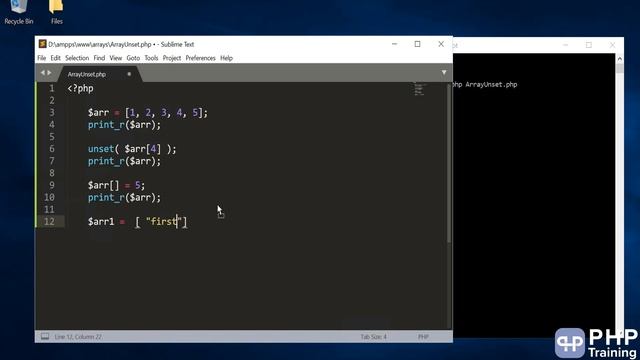Open the tab list dropdown arrow
The image size is (640, 360).
444,73
